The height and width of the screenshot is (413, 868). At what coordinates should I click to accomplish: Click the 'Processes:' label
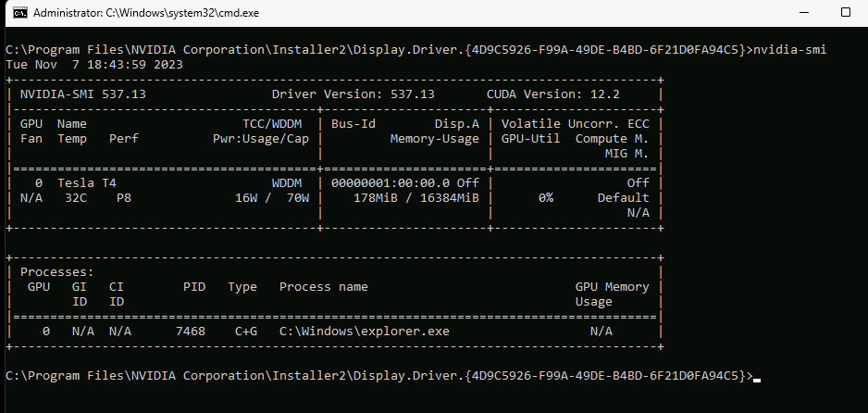(x=57, y=272)
